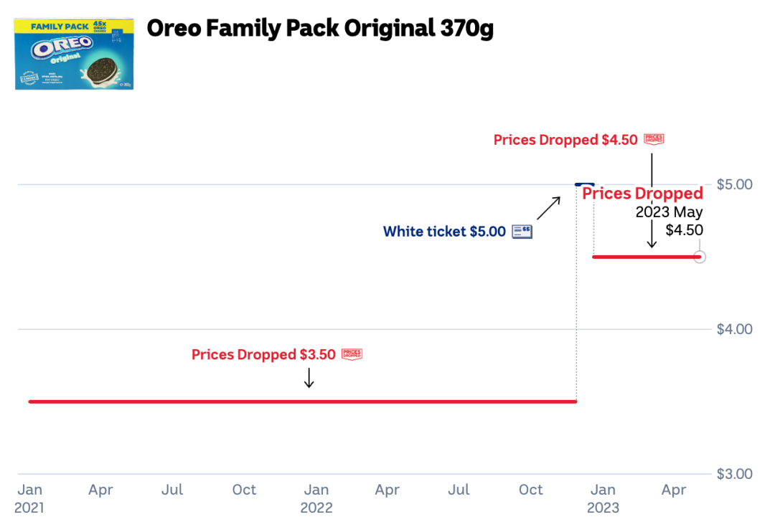This screenshot has width=775, height=532.
Task: Click the $5.00 y-axis label
Action: 734,184
